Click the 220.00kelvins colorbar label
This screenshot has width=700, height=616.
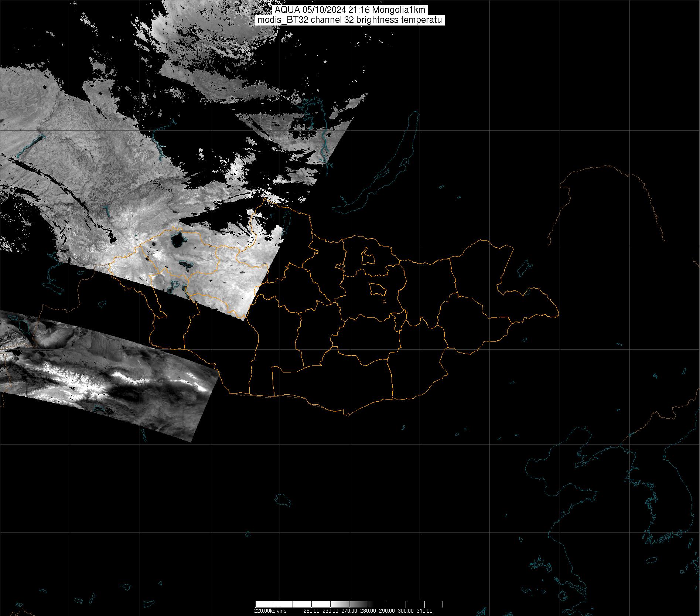pyautogui.click(x=270, y=611)
